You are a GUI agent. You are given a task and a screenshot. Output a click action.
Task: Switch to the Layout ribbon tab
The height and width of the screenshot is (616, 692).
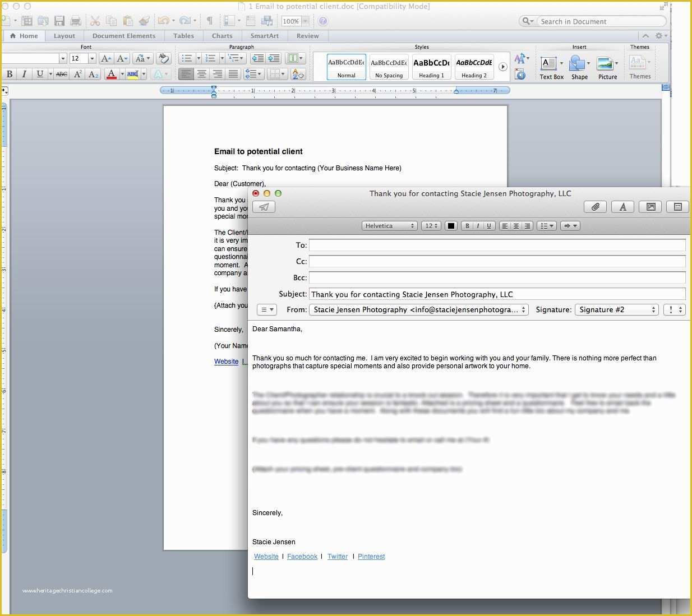pyautogui.click(x=64, y=36)
